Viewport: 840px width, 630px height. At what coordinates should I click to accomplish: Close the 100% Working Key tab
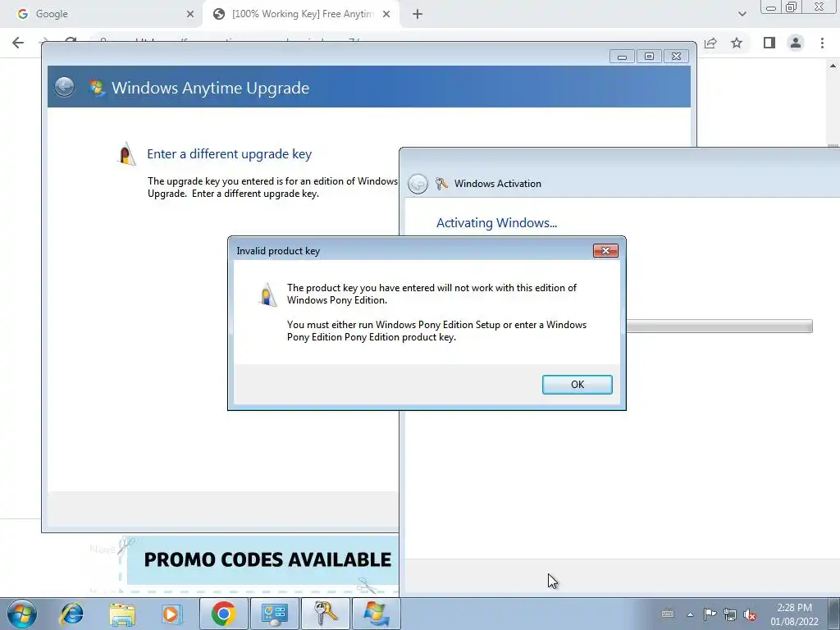[x=386, y=15]
